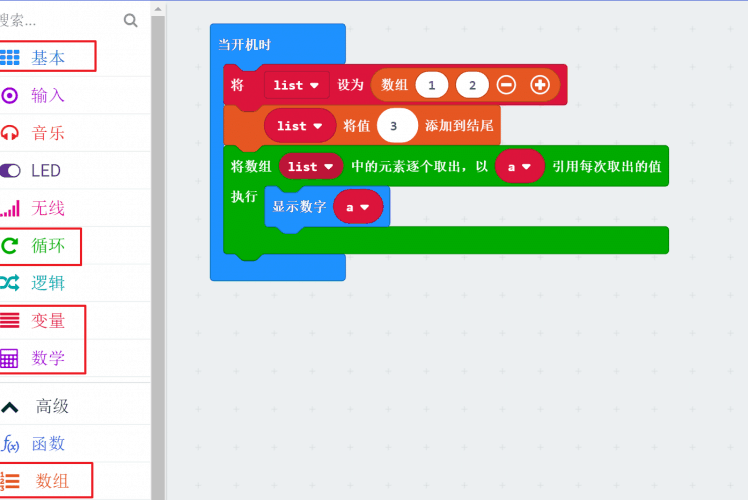Click the 搜索 search text box

click(x=55, y=20)
